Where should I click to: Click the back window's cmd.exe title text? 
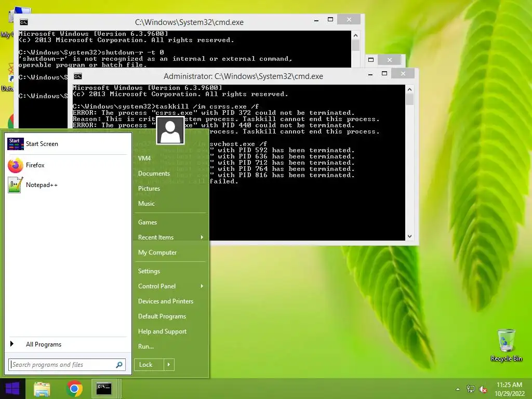(x=189, y=22)
